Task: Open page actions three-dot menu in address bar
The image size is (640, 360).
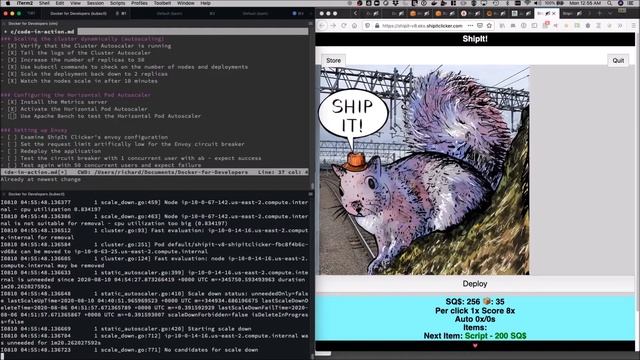Action: [x=470, y=26]
